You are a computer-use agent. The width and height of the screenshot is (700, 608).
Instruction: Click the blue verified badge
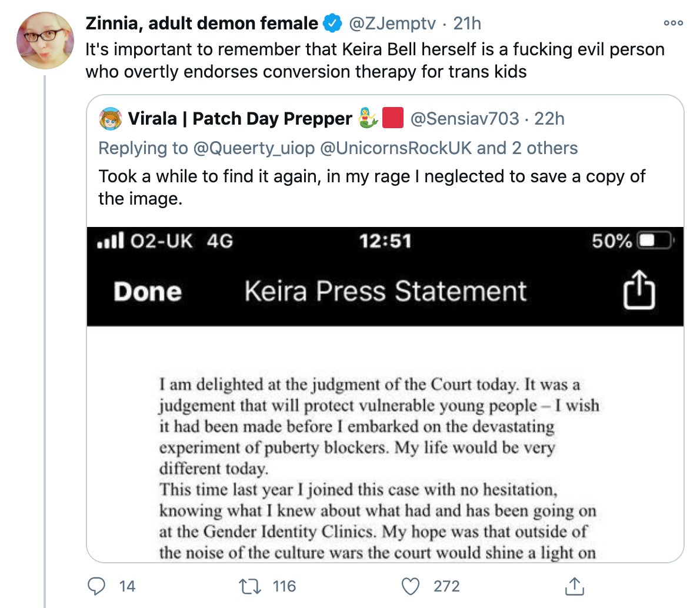point(332,23)
